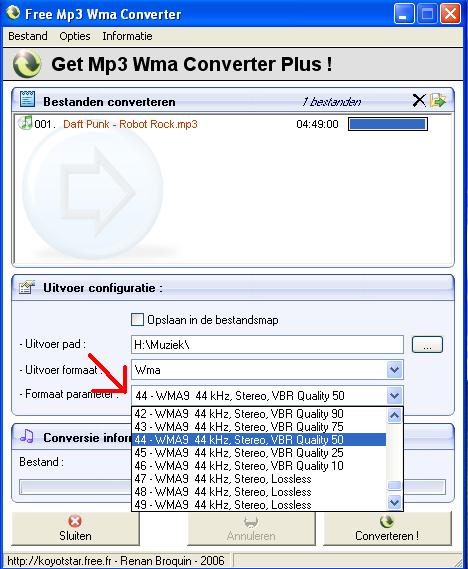
Task: Click the dropdown list scrollbar thumb
Action: 394,485
